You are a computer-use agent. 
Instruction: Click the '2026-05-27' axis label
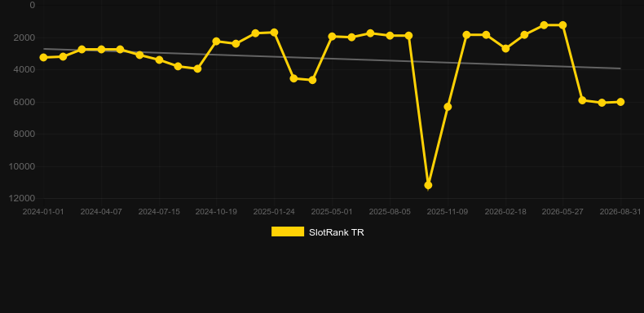(562, 212)
